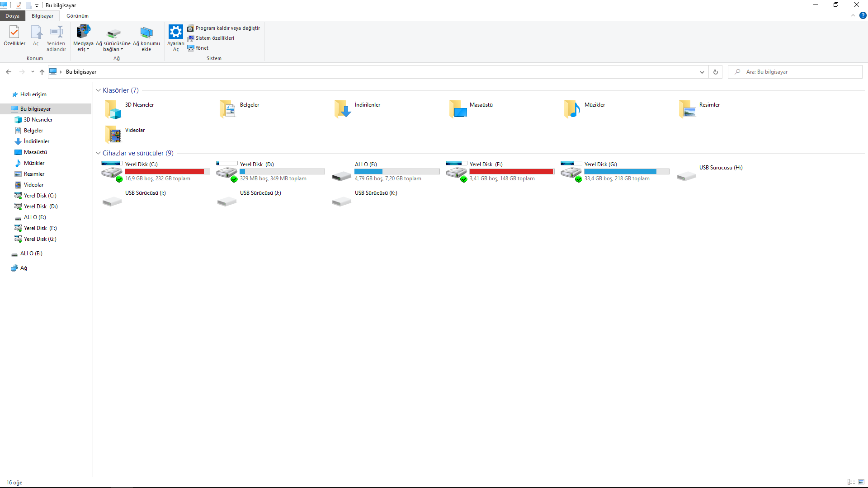Click Ağ konumu ekle icon
Image resolution: width=868 pixels, height=488 pixels.
(146, 33)
